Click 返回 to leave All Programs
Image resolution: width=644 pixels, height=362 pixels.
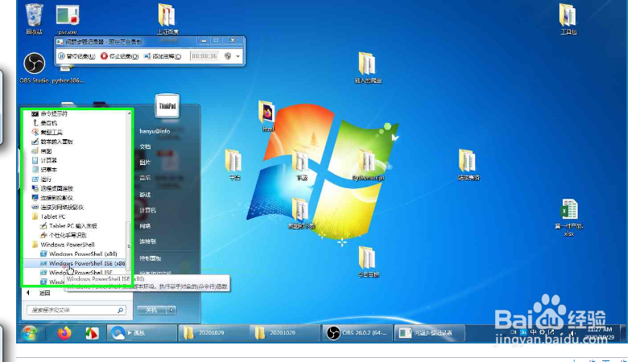coord(39,293)
